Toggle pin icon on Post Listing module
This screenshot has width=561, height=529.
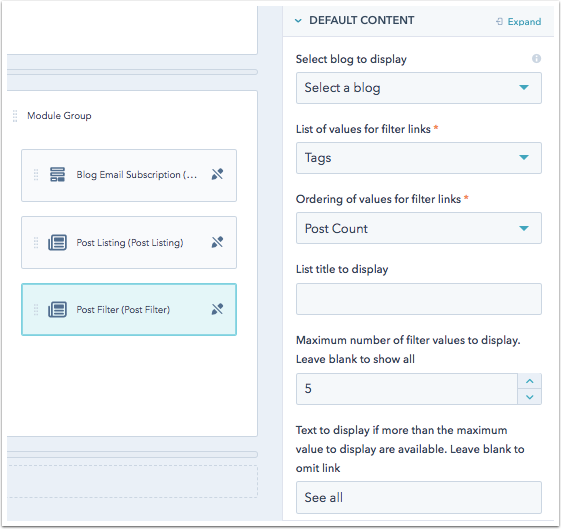pos(217,242)
